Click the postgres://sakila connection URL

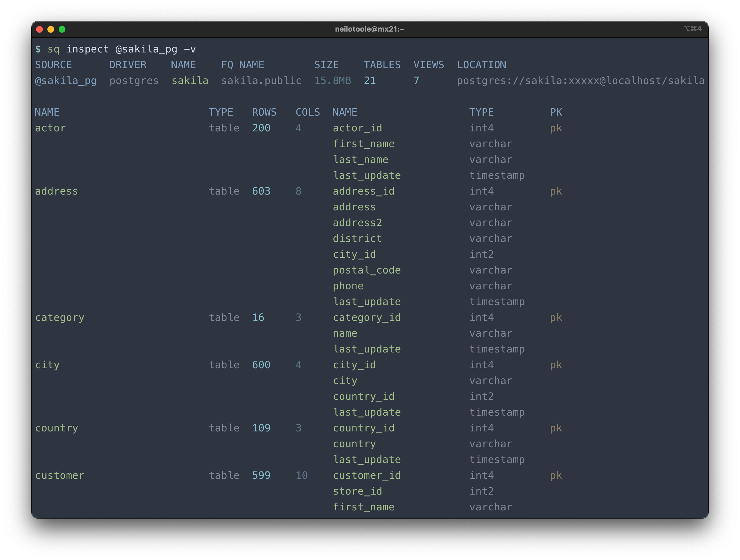(581, 81)
